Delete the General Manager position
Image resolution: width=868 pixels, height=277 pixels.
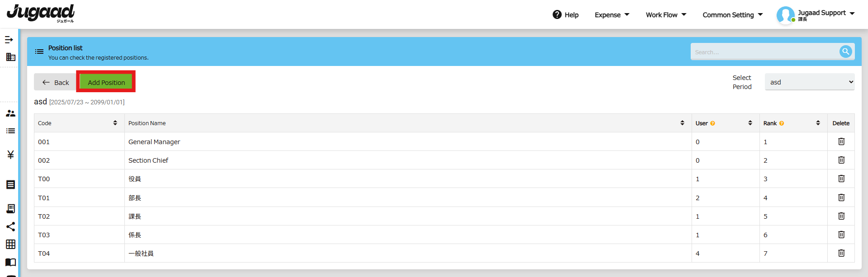(841, 141)
